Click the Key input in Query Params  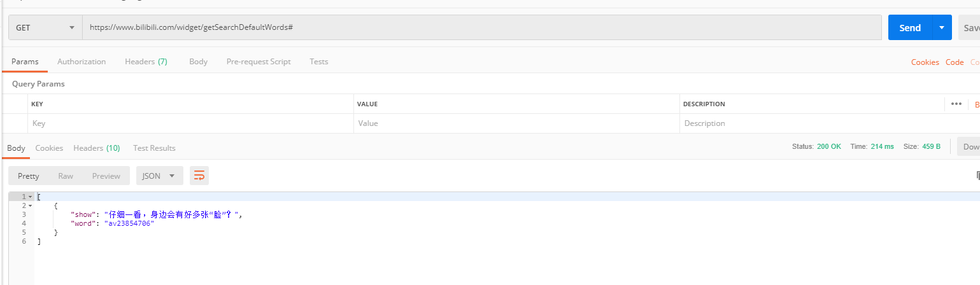tap(191, 123)
